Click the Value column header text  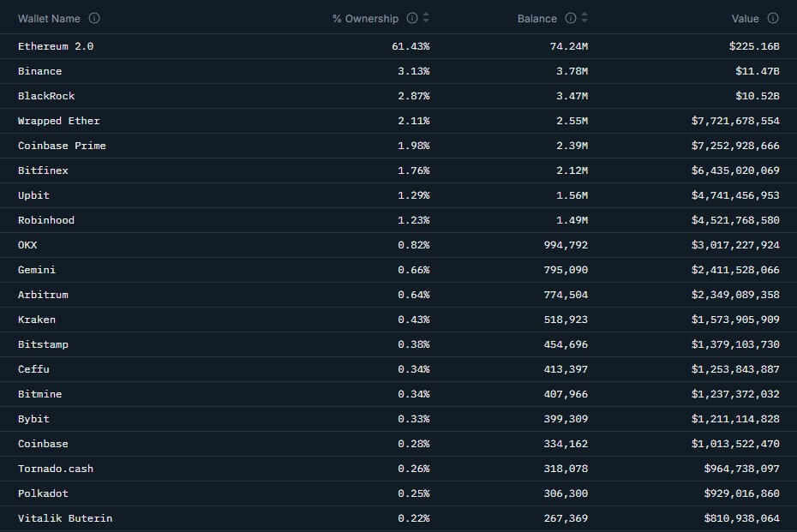click(x=744, y=18)
